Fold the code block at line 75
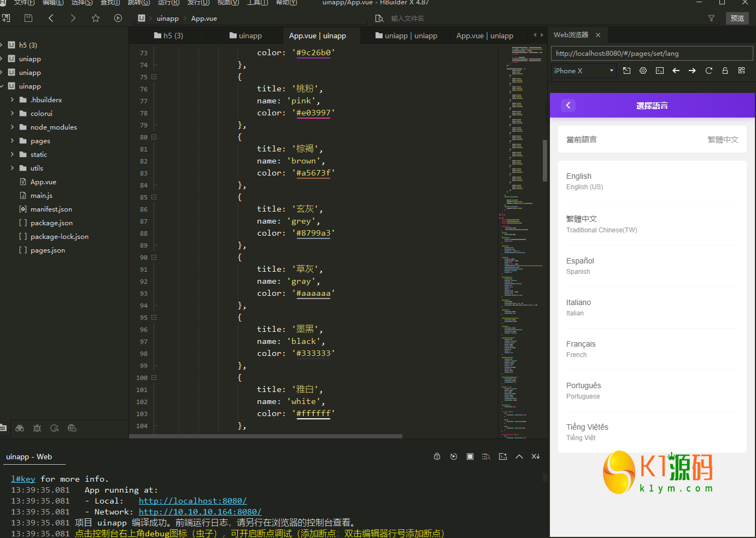The width and height of the screenshot is (756, 538). click(154, 77)
